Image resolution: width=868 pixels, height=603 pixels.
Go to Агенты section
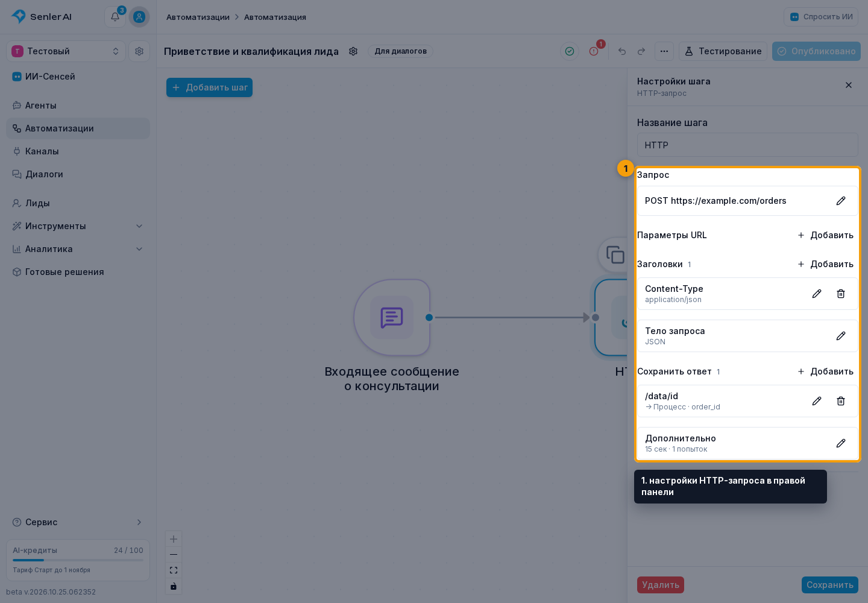pos(78,106)
